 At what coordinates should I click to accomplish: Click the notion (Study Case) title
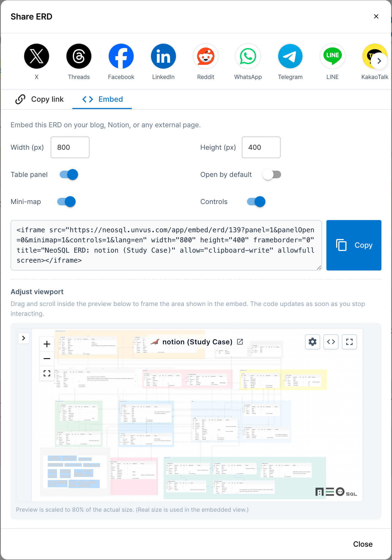(197, 342)
